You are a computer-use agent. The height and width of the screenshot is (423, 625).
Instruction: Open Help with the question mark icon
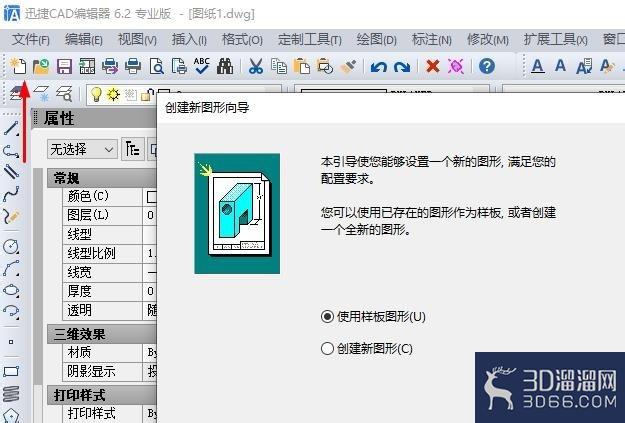pyautogui.click(x=487, y=66)
